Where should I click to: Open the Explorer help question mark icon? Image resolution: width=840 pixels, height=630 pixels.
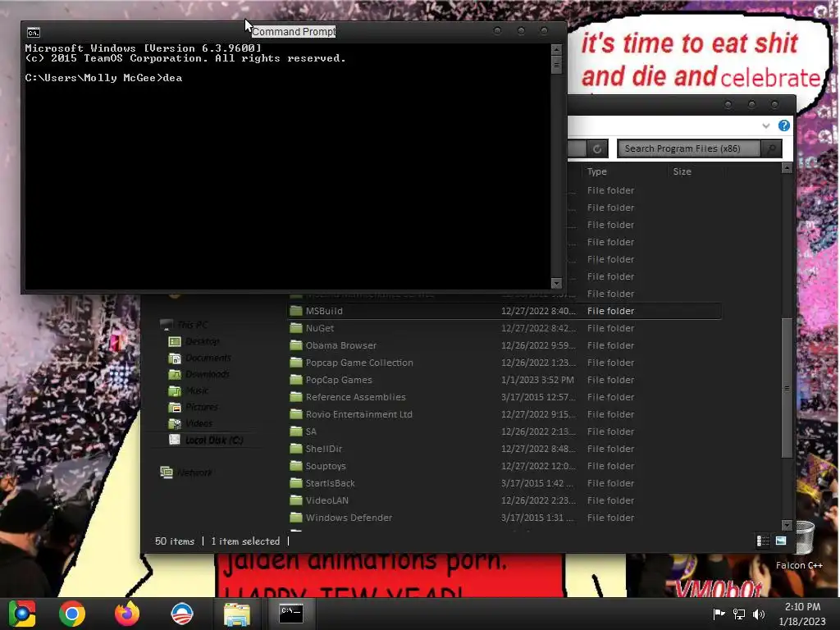coord(783,126)
